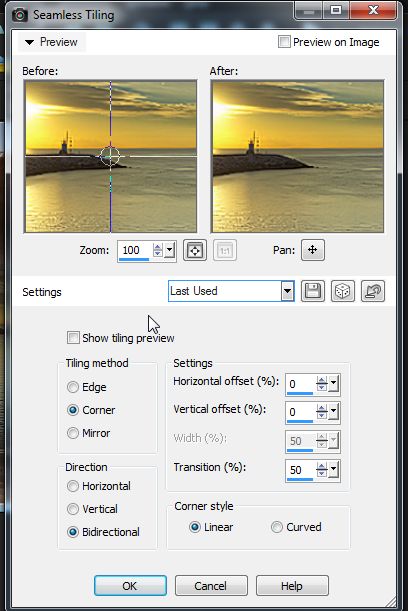Click the Horizontal offset value field
This screenshot has height=611, width=408.
pyautogui.click(x=300, y=384)
